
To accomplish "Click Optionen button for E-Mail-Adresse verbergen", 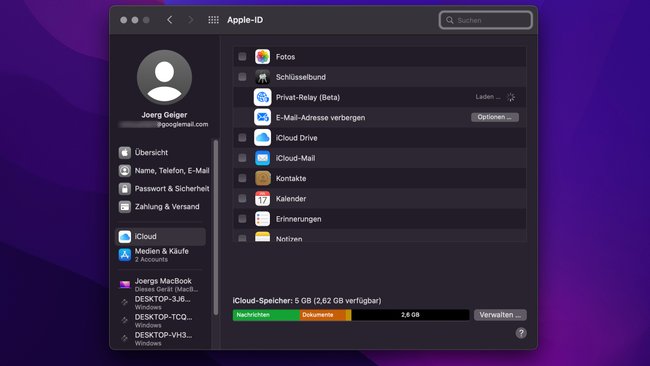I will point(495,117).
